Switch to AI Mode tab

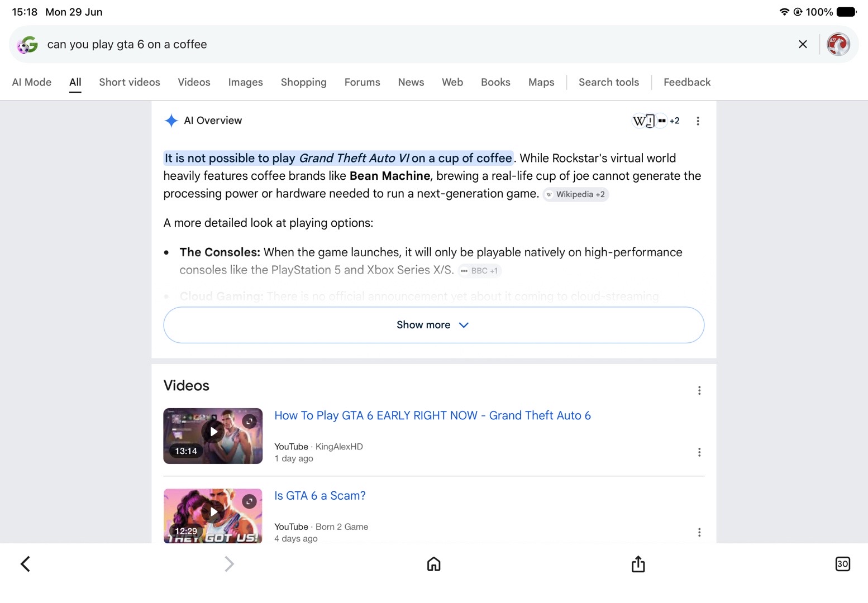32,82
